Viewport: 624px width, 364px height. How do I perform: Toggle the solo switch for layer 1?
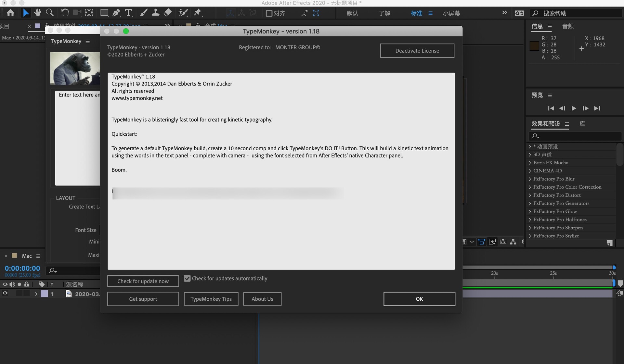click(19, 294)
